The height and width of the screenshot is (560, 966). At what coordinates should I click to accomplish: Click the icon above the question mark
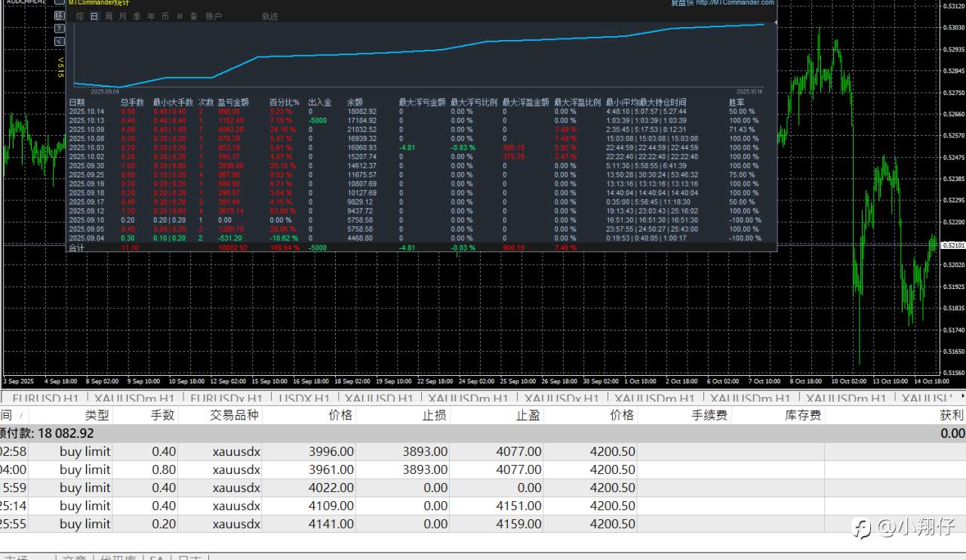click(60, 15)
